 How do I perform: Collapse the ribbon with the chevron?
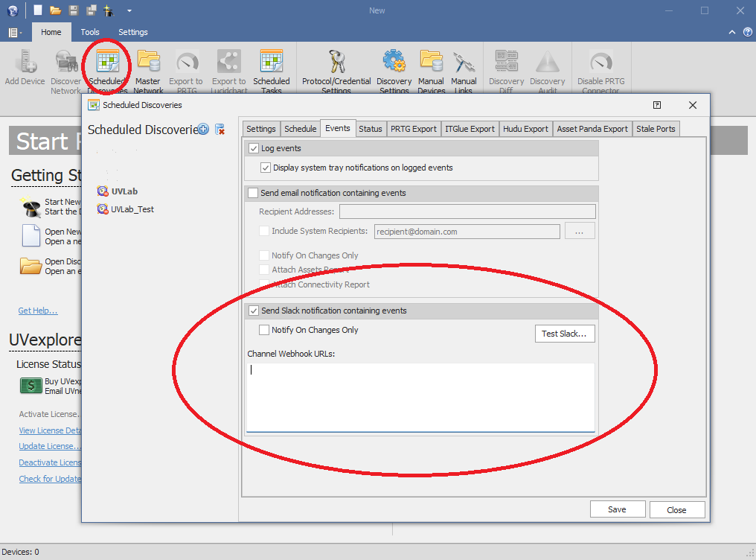click(732, 32)
